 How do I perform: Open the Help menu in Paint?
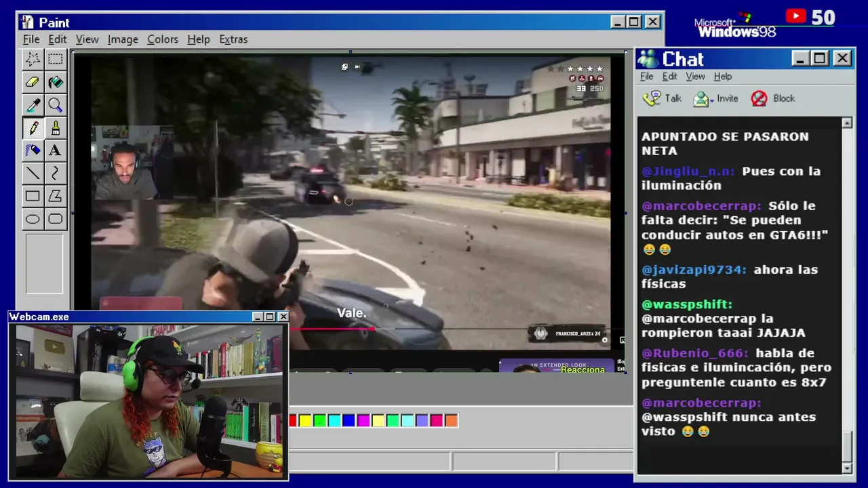199,39
